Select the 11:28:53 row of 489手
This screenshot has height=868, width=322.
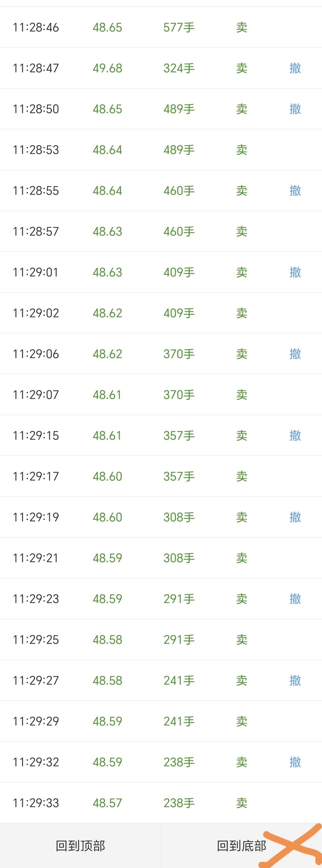point(161,150)
